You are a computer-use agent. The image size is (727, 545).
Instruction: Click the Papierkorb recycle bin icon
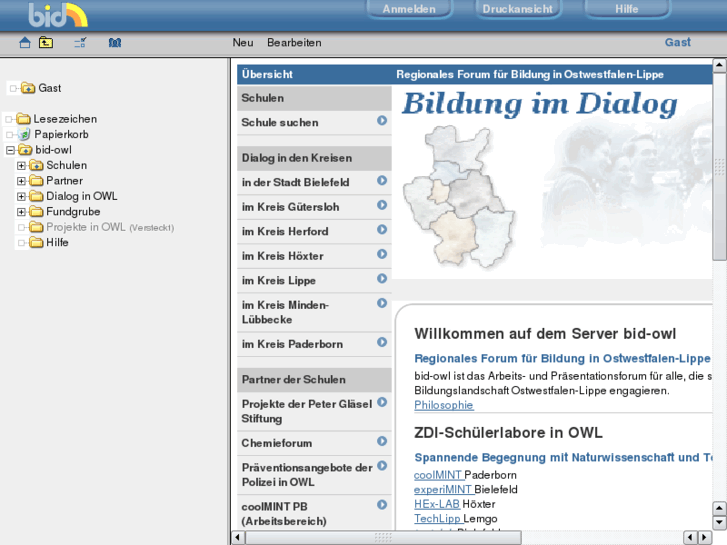[24, 135]
